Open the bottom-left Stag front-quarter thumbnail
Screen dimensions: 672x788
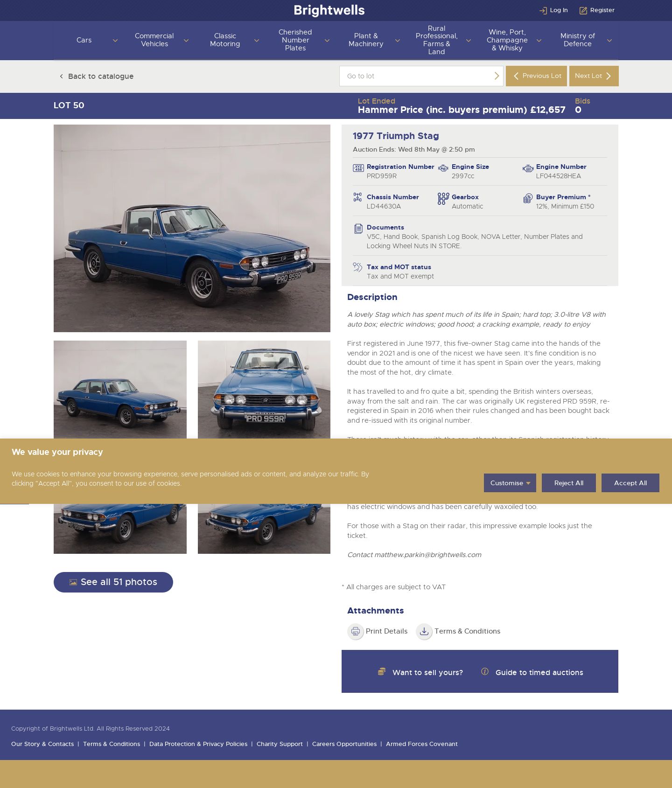[120, 529]
